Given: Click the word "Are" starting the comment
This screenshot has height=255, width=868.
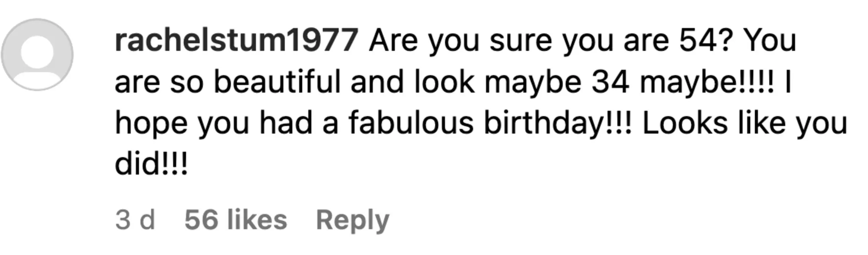Looking at the screenshot, I should click(393, 40).
